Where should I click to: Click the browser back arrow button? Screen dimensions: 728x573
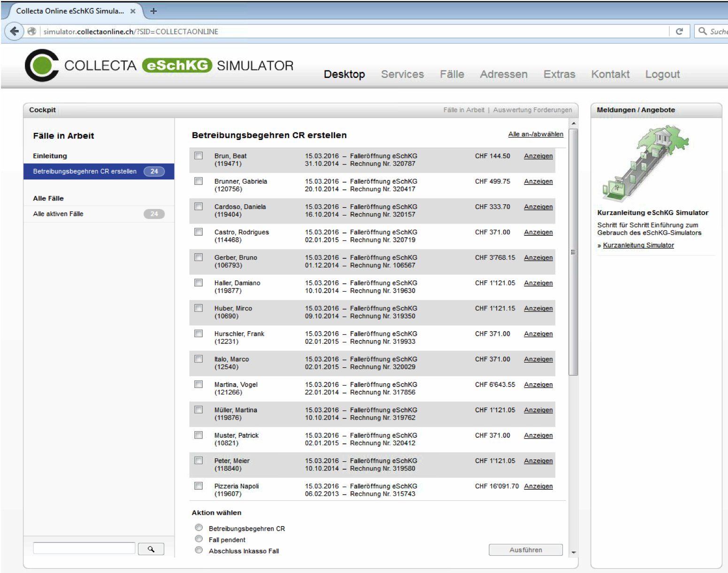point(14,31)
